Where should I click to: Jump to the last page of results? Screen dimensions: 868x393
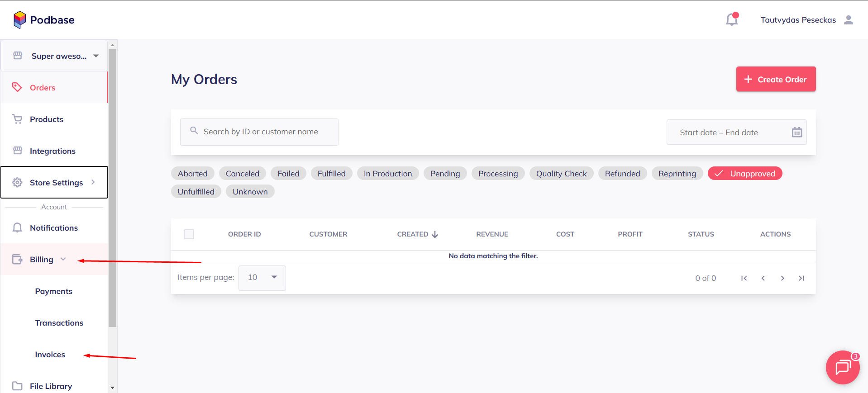tap(801, 278)
